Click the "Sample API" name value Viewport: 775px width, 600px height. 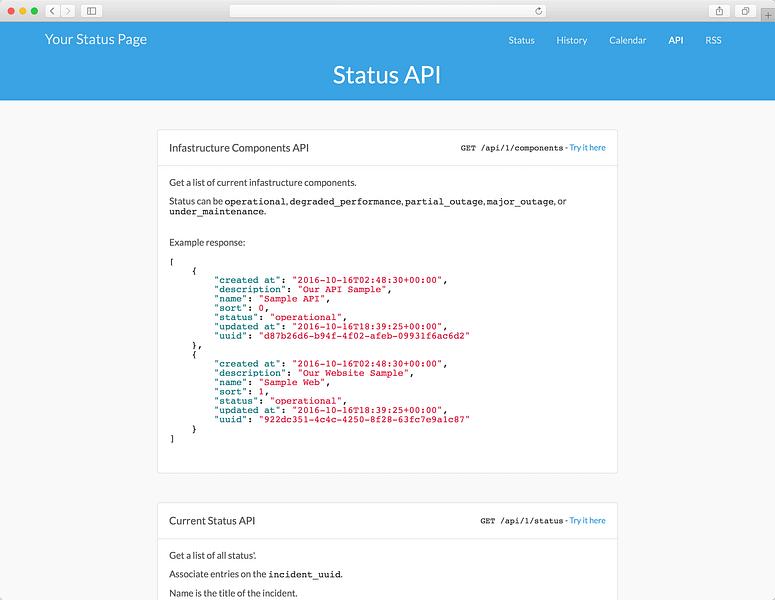point(292,299)
